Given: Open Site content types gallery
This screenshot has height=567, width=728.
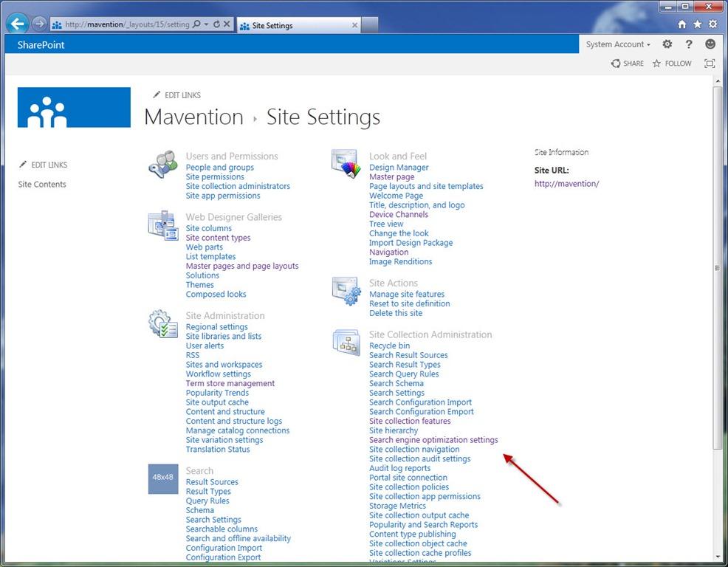Looking at the screenshot, I should click(x=219, y=238).
